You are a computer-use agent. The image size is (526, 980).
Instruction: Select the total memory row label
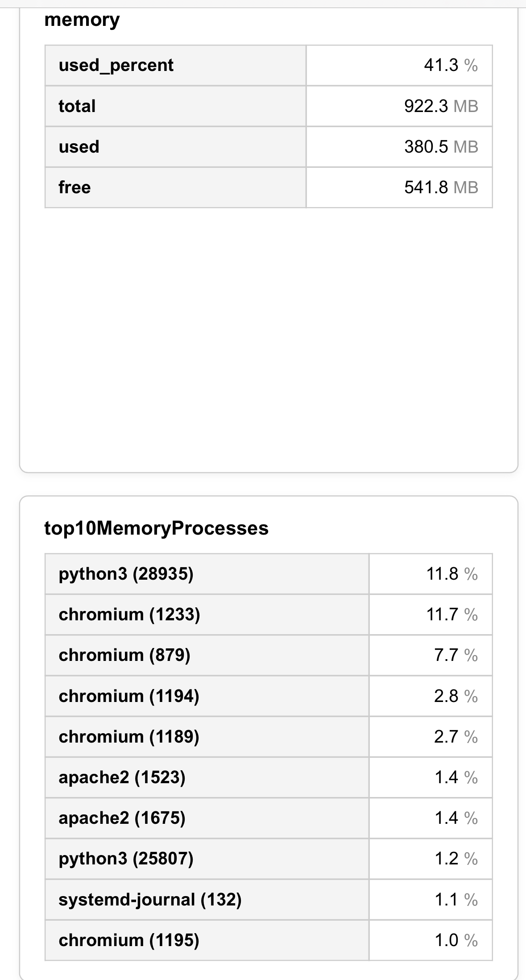[x=77, y=106]
